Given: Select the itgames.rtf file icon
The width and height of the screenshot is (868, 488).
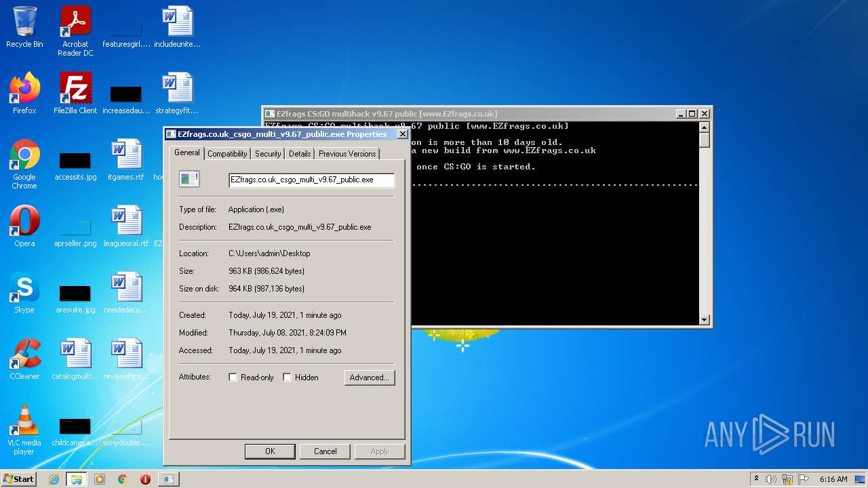Looking at the screenshot, I should [x=126, y=160].
